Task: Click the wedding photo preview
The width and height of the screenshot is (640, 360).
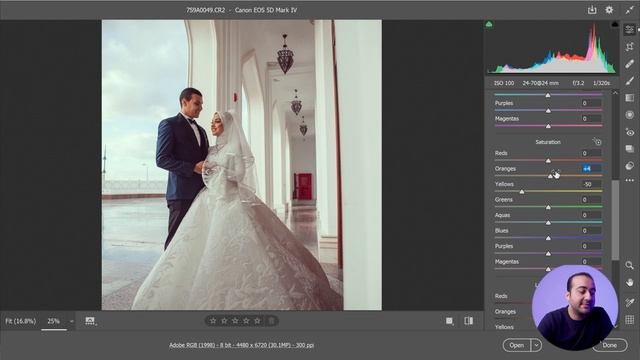Action: (x=242, y=165)
